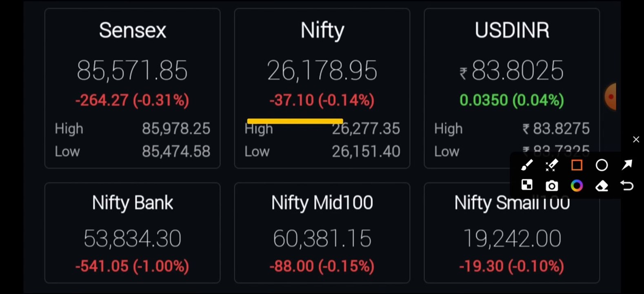Open the USDINR currency card

[512, 88]
